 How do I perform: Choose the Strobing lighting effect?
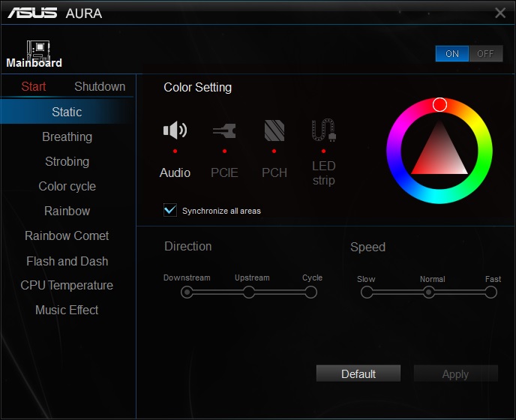tap(67, 161)
